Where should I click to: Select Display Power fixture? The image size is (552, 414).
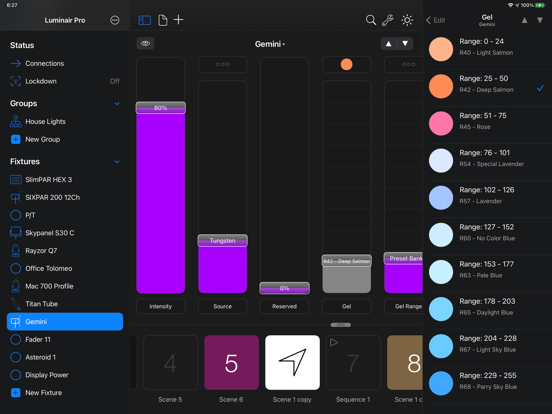point(65,375)
